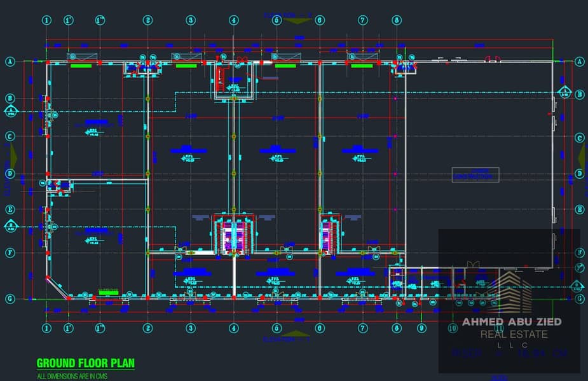
Task: Pick grid bubble number 10
Action: tap(453, 328)
